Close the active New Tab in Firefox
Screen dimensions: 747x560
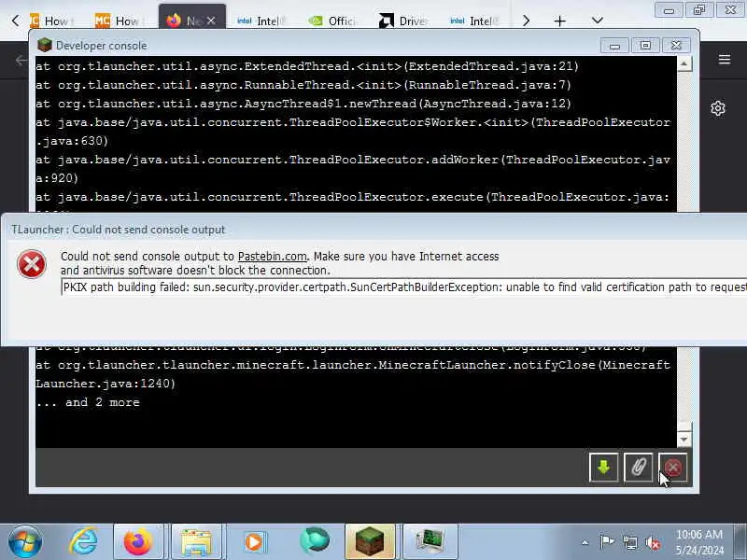[211, 21]
